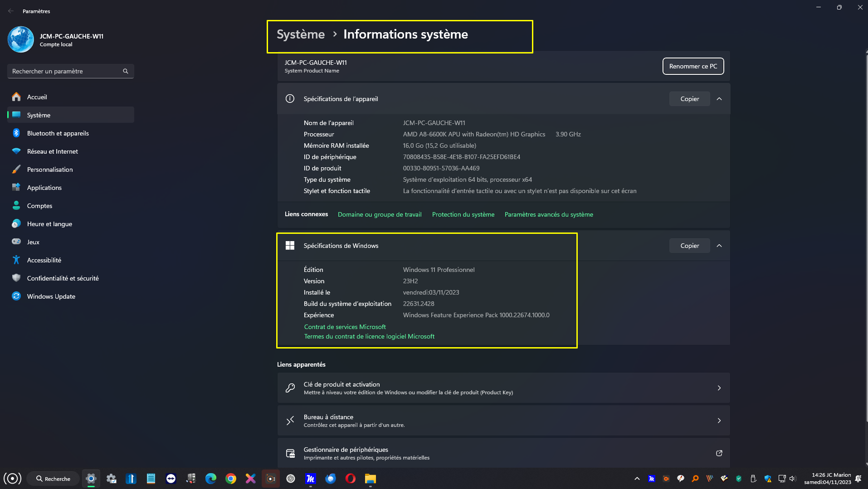Click the green shield check icon in tray
868x489 pixels.
(739, 479)
